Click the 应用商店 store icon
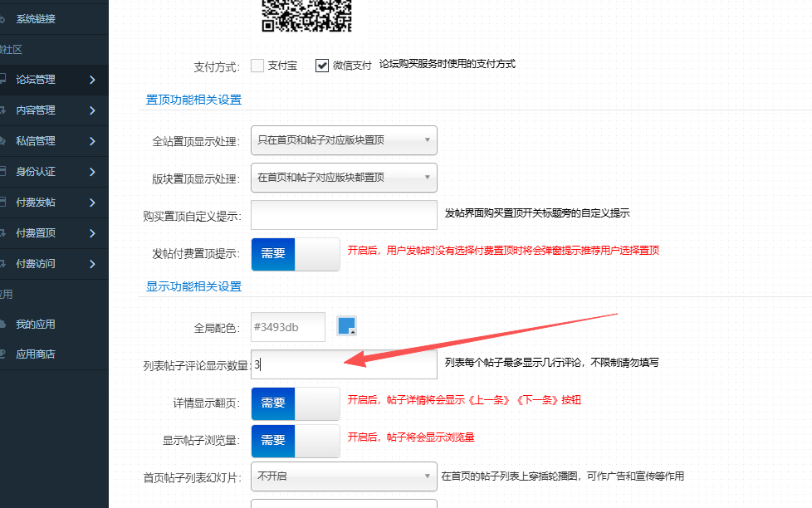Image resolution: width=812 pixels, height=508 pixels. click(3, 354)
